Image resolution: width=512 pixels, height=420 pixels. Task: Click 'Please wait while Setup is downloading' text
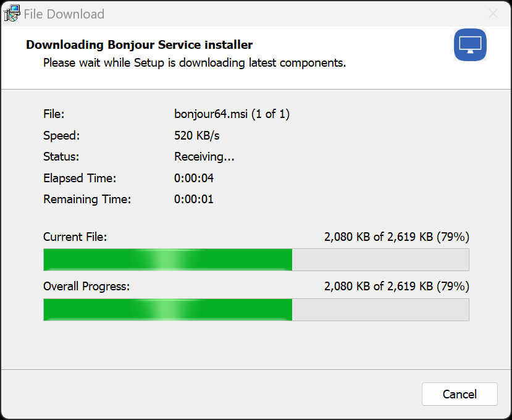coord(143,63)
